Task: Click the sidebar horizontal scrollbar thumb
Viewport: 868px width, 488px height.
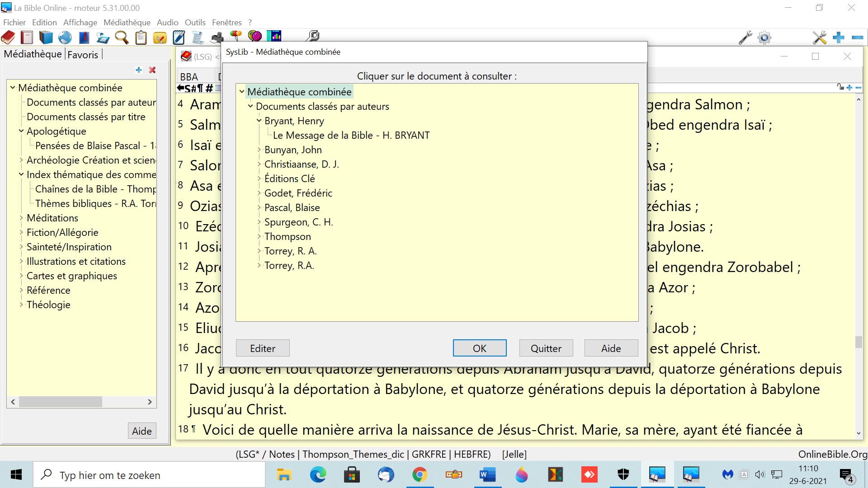Action: click(x=60, y=402)
